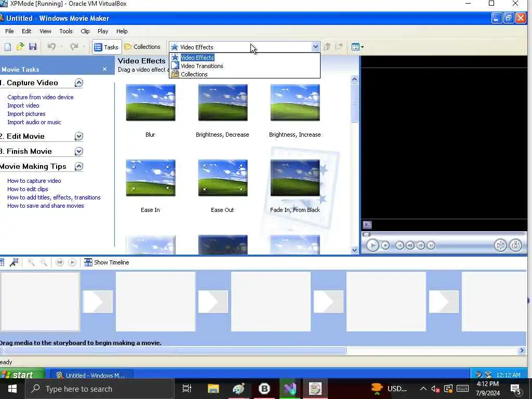This screenshot has height=399, width=532.
Task: Open the Play menu
Action: pos(103,31)
